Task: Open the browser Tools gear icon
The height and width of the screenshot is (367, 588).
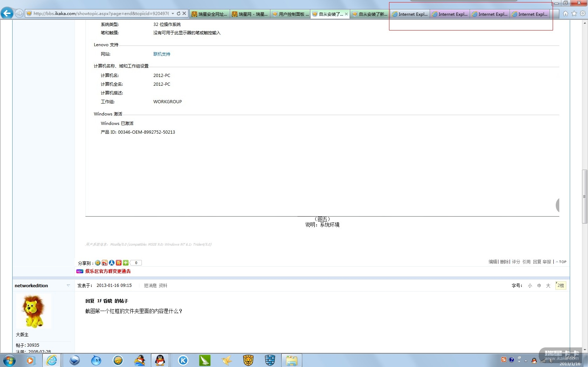Action: (582, 14)
